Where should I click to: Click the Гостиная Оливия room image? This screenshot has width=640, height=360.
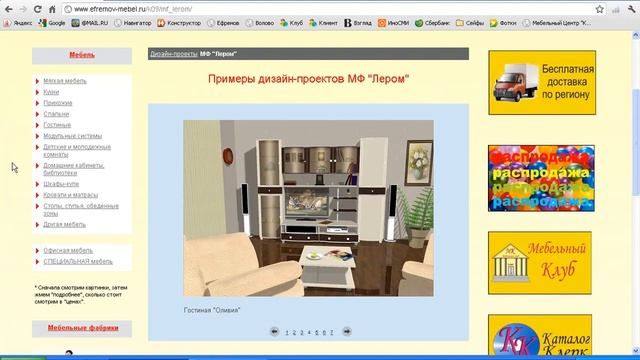coord(309,208)
